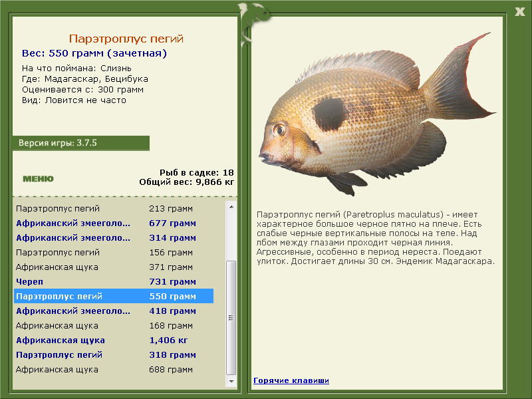Click Общий вес: 9,866 кг total

click(187, 182)
